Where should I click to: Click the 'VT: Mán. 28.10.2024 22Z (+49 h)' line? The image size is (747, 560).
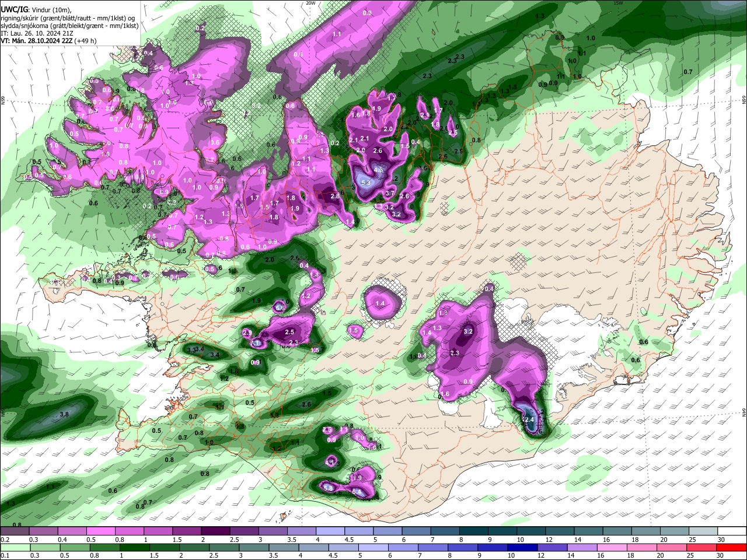(x=48, y=41)
